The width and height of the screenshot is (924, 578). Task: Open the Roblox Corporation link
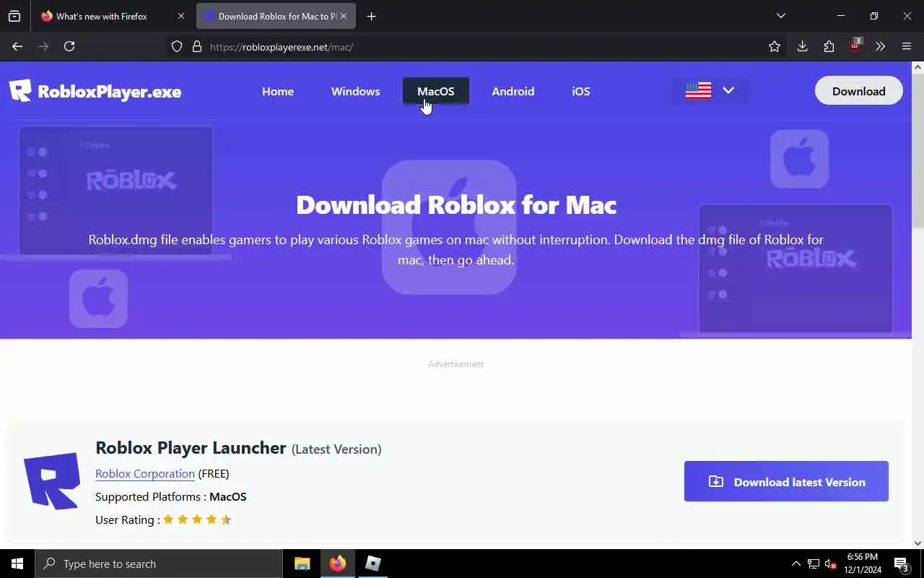145,474
